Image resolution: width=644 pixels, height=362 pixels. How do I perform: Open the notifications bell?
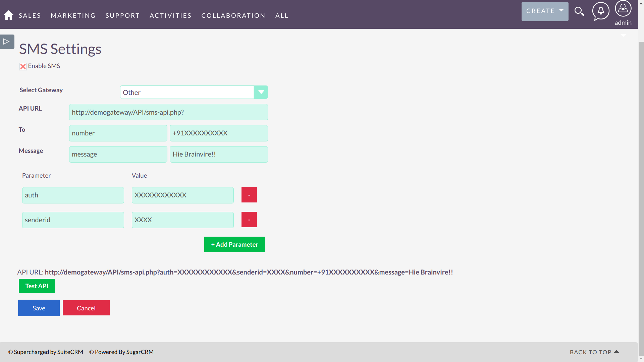[x=600, y=11]
